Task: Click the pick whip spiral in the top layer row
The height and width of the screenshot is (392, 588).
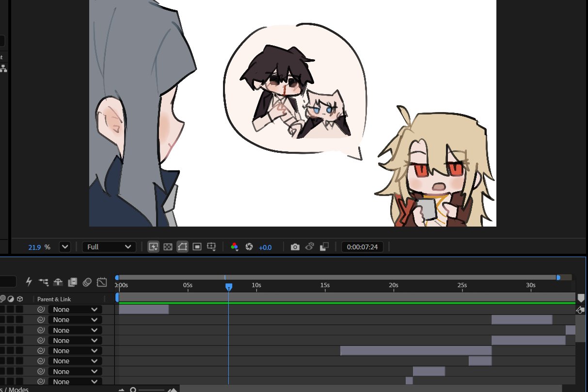Action: [x=41, y=310]
